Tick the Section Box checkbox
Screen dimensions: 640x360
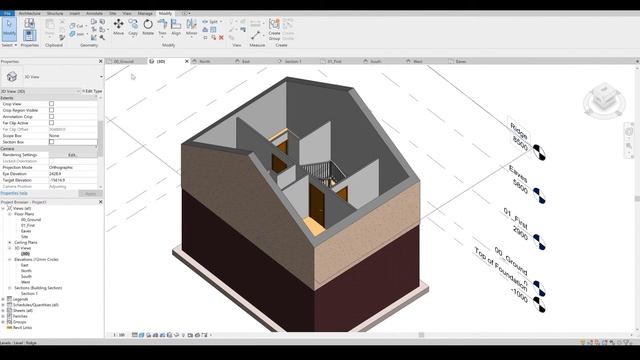[x=51, y=142]
